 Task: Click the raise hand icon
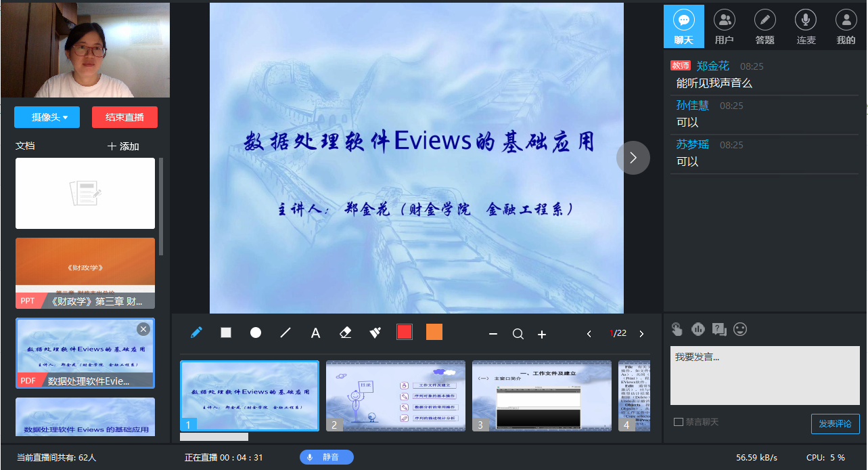[x=677, y=329]
